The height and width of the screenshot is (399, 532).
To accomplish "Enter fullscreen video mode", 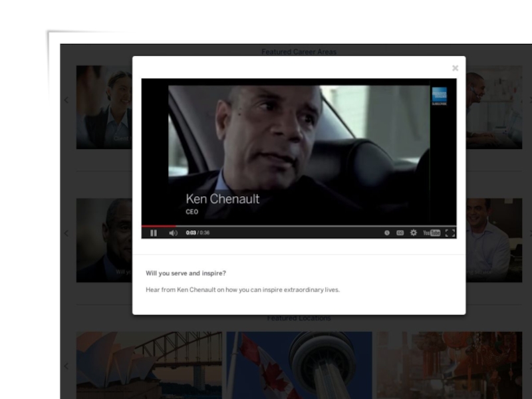I will 450,233.
